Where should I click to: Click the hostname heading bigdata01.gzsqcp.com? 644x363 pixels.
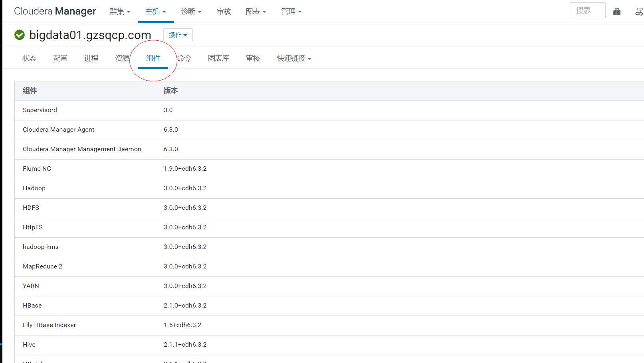click(x=90, y=35)
